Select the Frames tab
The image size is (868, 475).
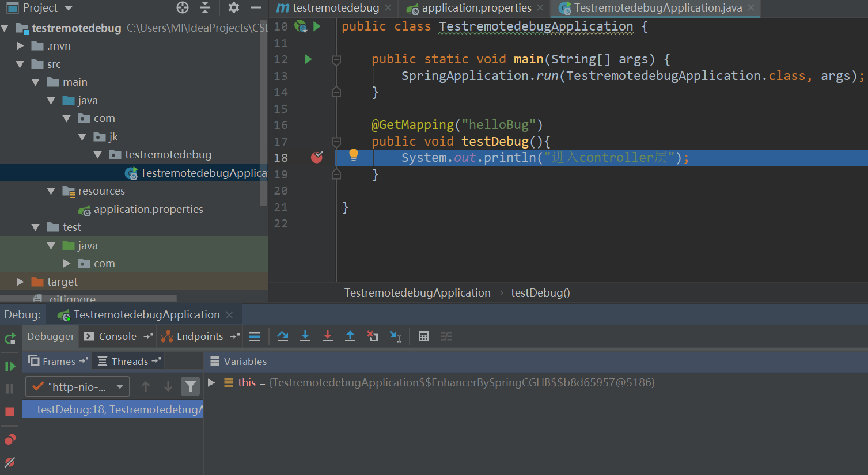(59, 362)
